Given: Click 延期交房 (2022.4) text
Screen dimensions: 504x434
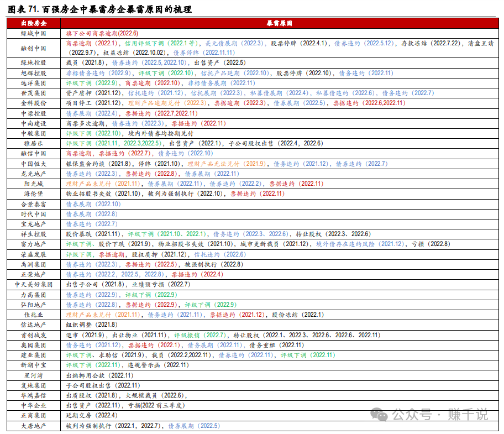Looking at the screenshot, I should click(x=92, y=415).
